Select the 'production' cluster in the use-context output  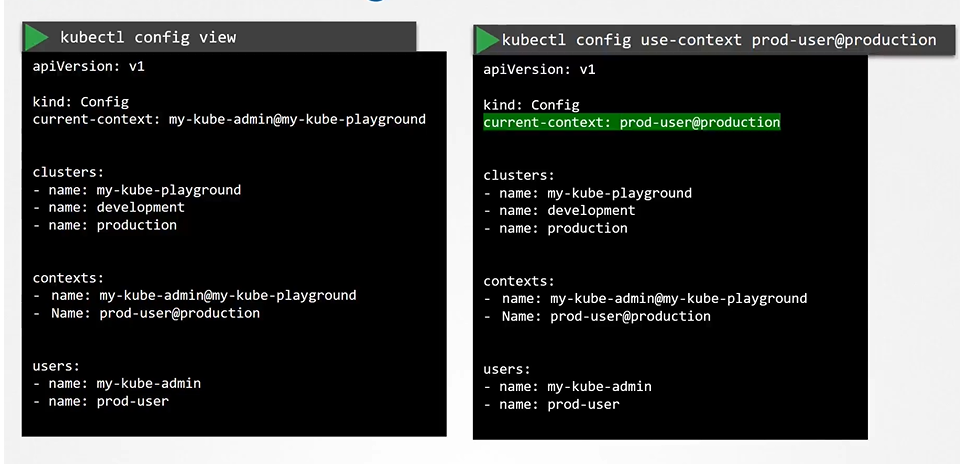(587, 229)
